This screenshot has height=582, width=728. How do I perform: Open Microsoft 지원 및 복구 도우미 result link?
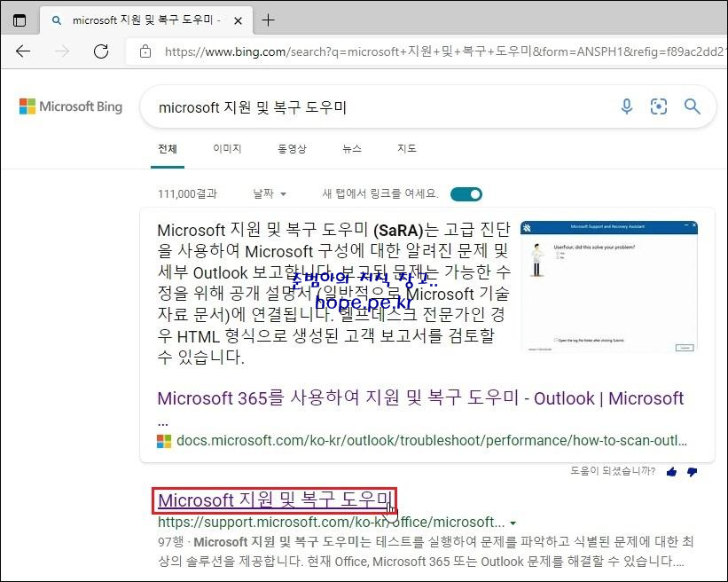pos(275,500)
